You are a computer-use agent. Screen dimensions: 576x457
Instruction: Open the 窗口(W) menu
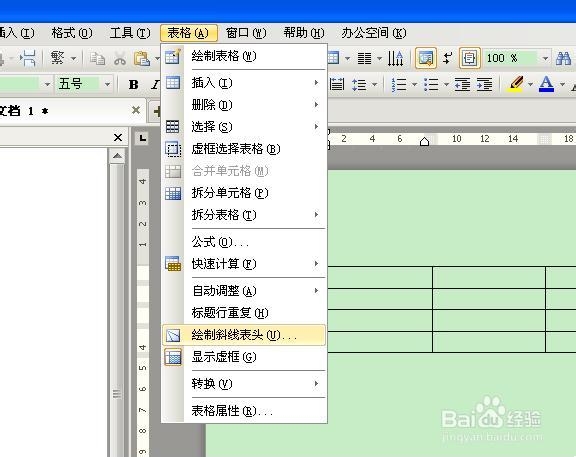pyautogui.click(x=246, y=33)
